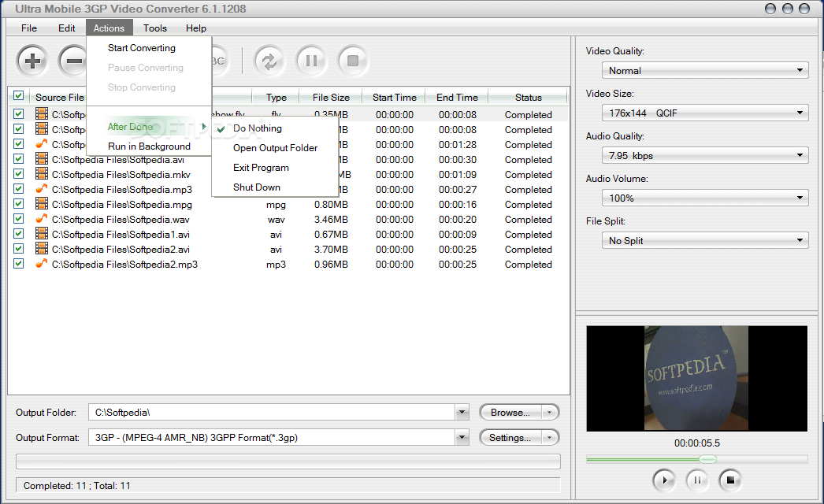824x504 pixels.
Task: Open the File menu
Action: pos(29,28)
